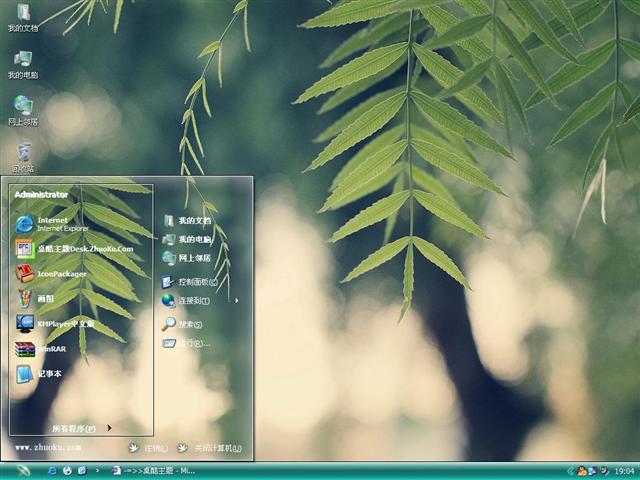Open 记事本 (Notepad) from the Start menu
This screenshot has width=640, height=480.
[48, 374]
